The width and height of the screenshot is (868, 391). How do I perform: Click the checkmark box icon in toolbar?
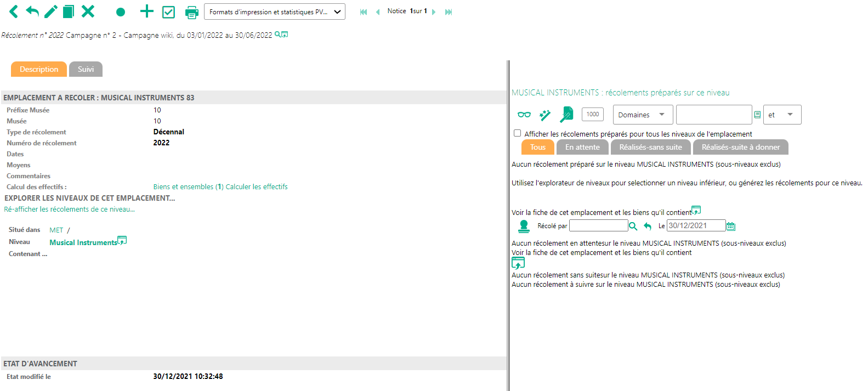(x=168, y=12)
